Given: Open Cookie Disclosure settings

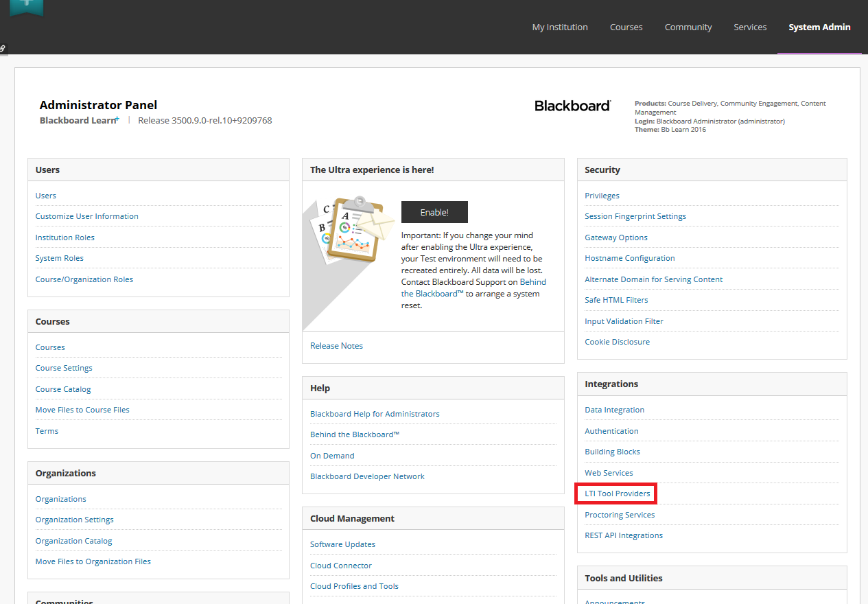Looking at the screenshot, I should point(617,342).
